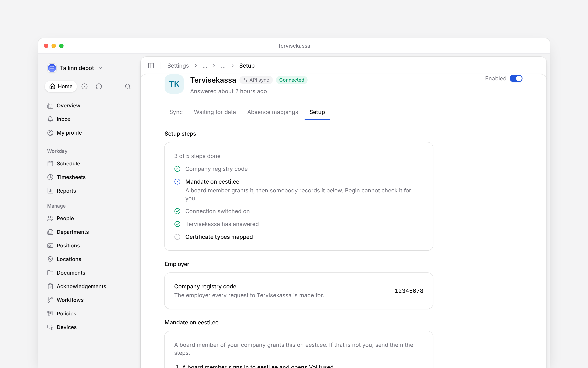Click the My profile user icon

tap(50, 133)
